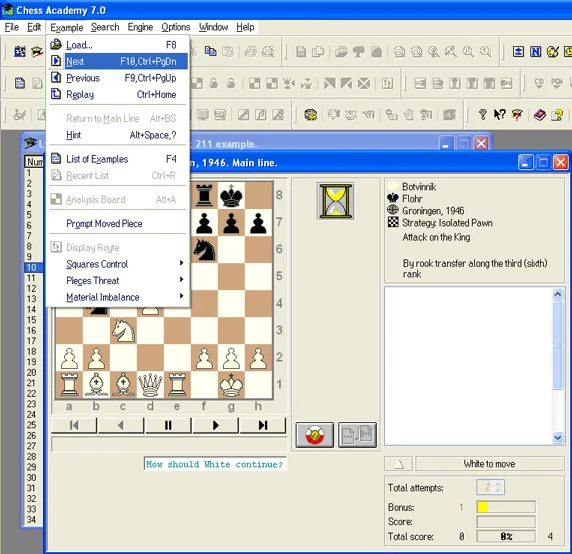
Task: Jump to first move button
Action: pyautogui.click(x=74, y=425)
